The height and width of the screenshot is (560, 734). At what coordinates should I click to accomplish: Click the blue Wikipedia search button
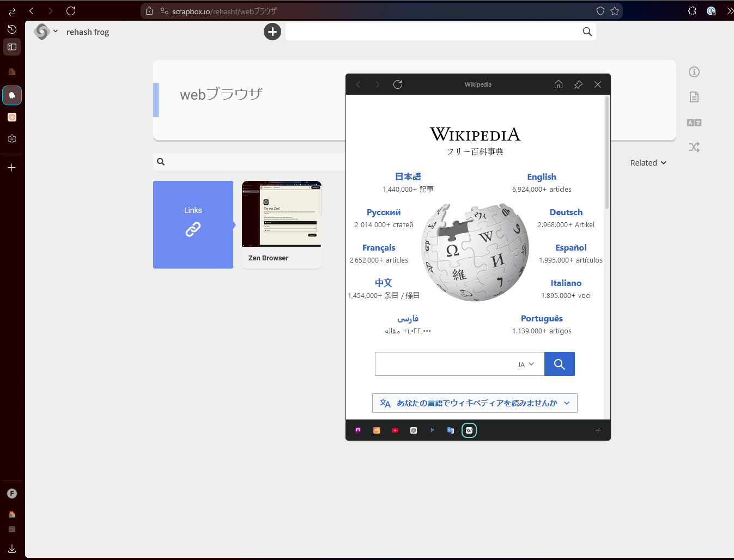(560, 364)
